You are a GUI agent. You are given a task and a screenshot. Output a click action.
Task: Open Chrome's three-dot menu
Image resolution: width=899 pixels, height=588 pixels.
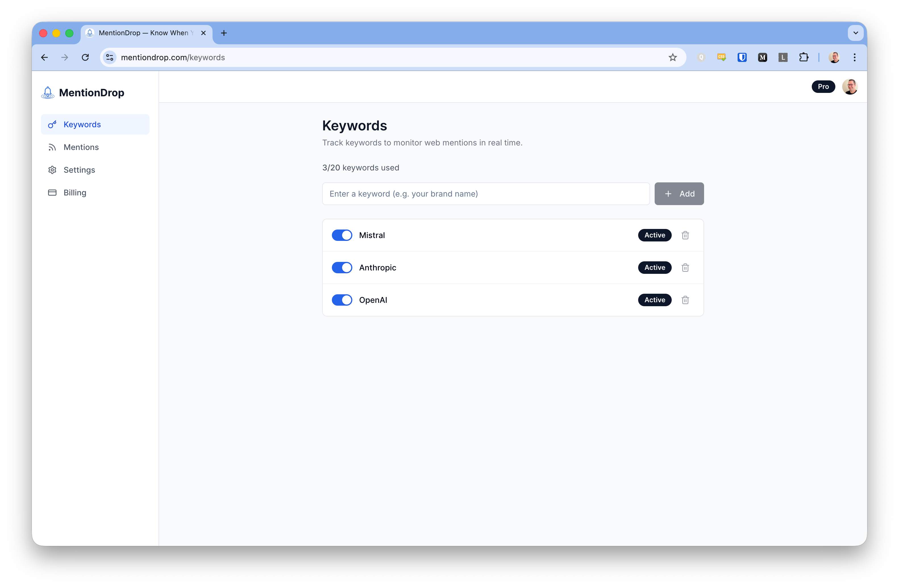855,57
